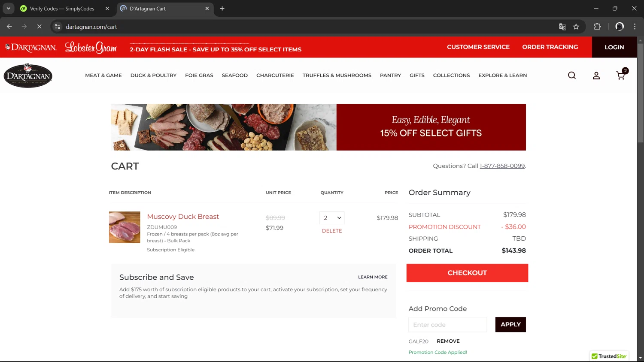The width and height of the screenshot is (644, 362).
Task: Click the Customer Service link
Action: click(478, 47)
